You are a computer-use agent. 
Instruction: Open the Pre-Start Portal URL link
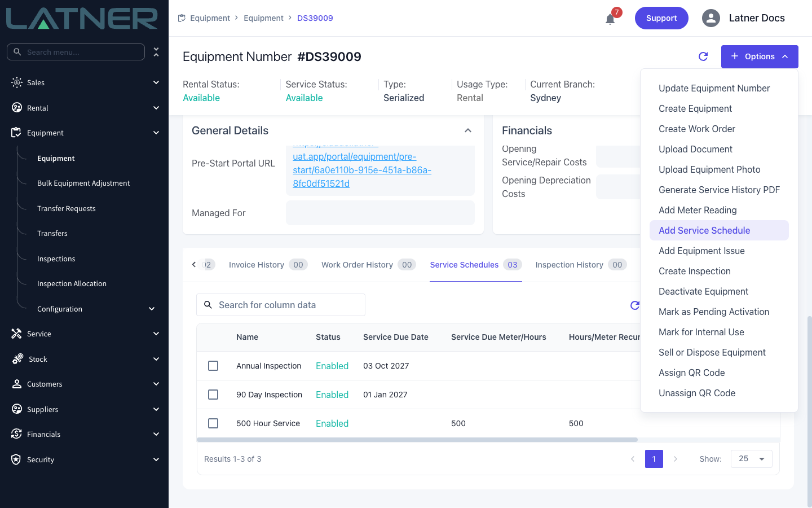click(362, 170)
